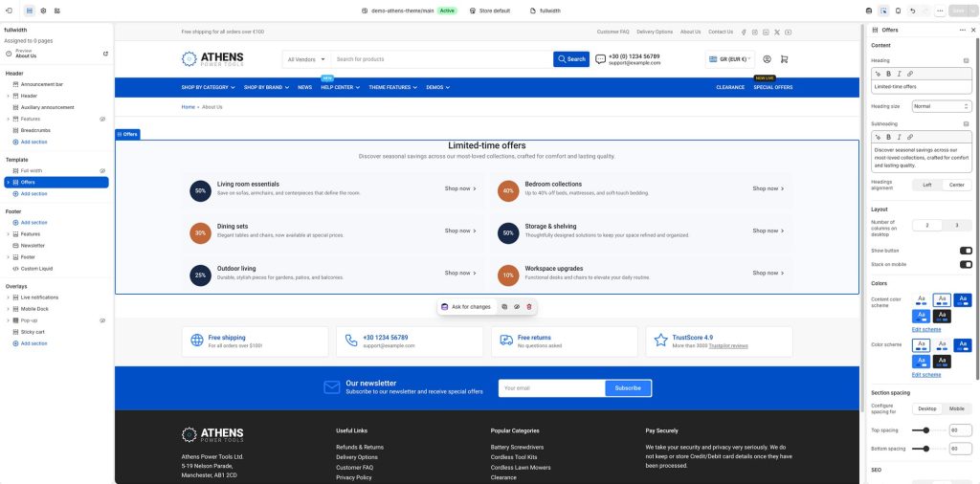This screenshot has height=484, width=980.
Task: Click the CLEARANCE nav item
Action: 730,87
